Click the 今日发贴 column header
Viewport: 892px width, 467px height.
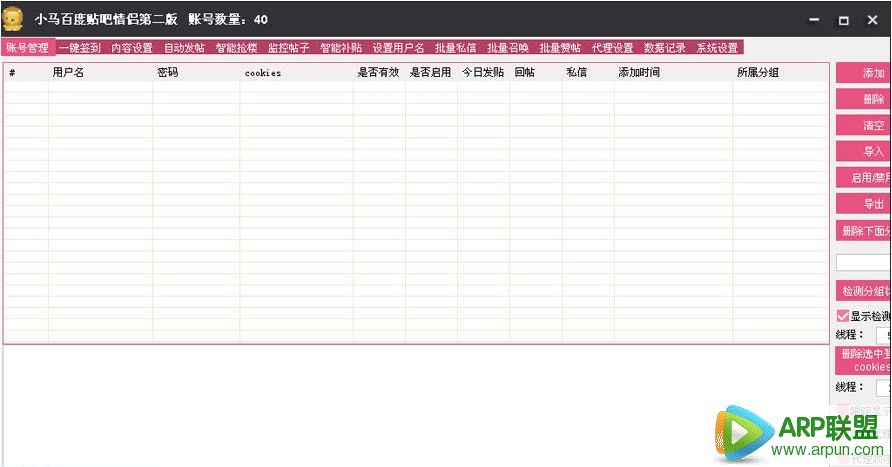(484, 72)
